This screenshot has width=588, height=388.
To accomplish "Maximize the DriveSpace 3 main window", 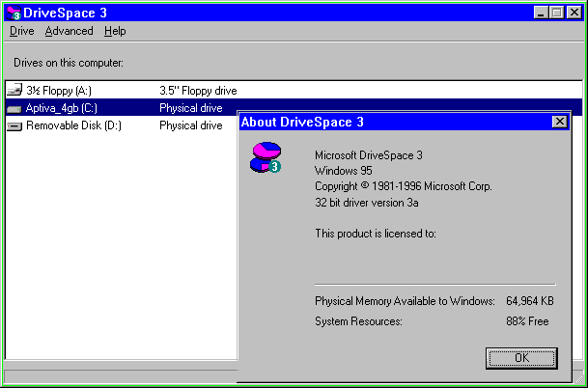I will coord(556,13).
